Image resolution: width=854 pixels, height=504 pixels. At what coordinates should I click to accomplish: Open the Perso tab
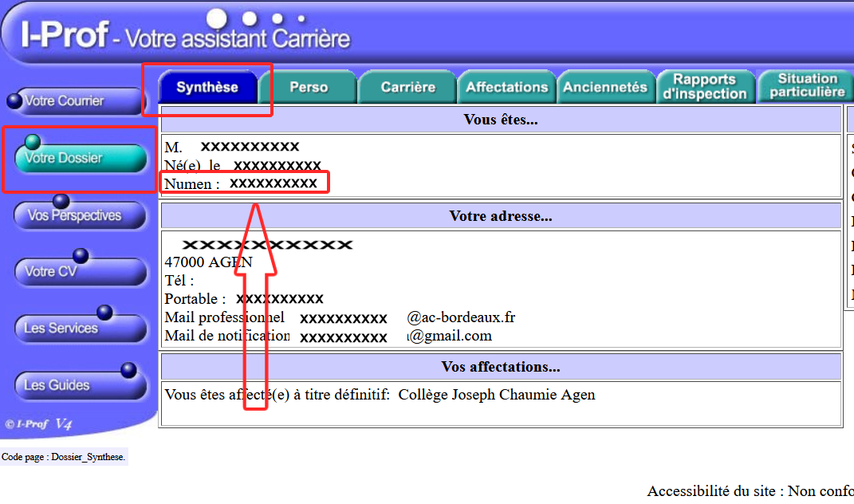(309, 87)
